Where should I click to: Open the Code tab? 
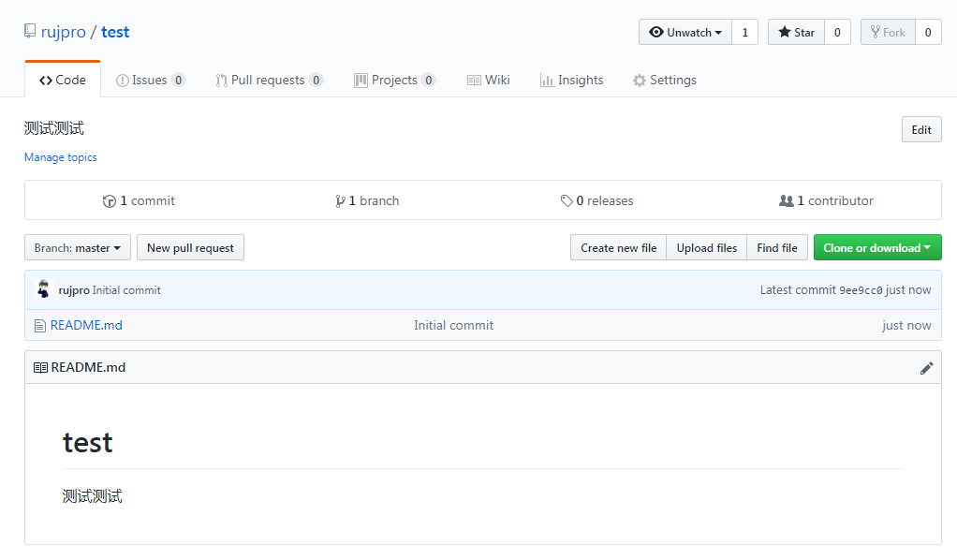[x=62, y=80]
